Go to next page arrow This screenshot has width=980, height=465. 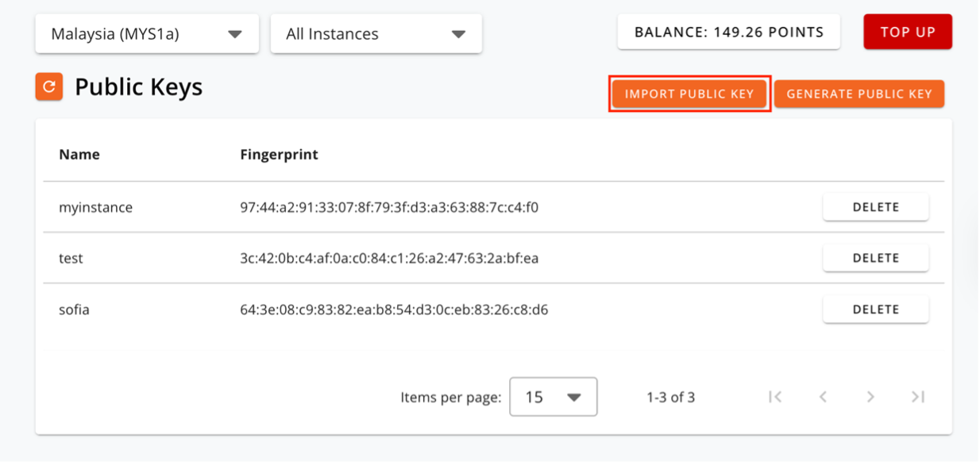click(870, 397)
